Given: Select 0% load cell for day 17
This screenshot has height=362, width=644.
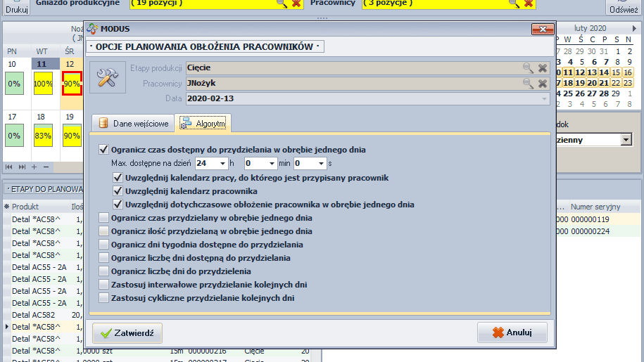Looking at the screenshot, I should click(x=14, y=135).
